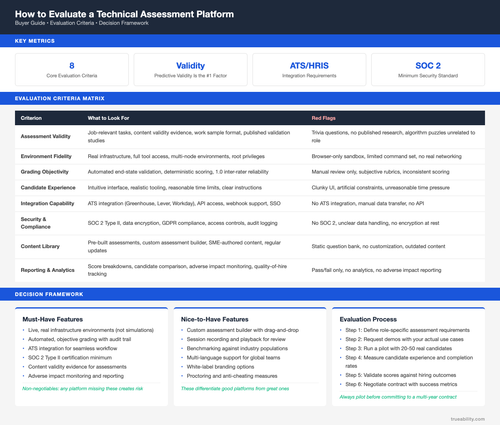
Task: Click bullet 'Content validity evidence for assessments'
Action: [x=77, y=367]
